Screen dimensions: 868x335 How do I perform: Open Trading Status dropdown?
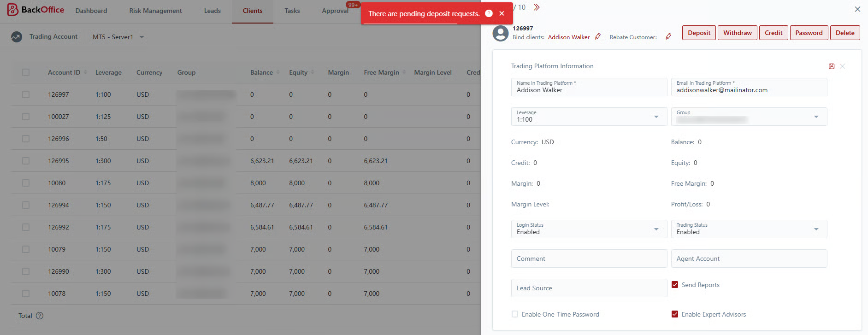click(749, 229)
